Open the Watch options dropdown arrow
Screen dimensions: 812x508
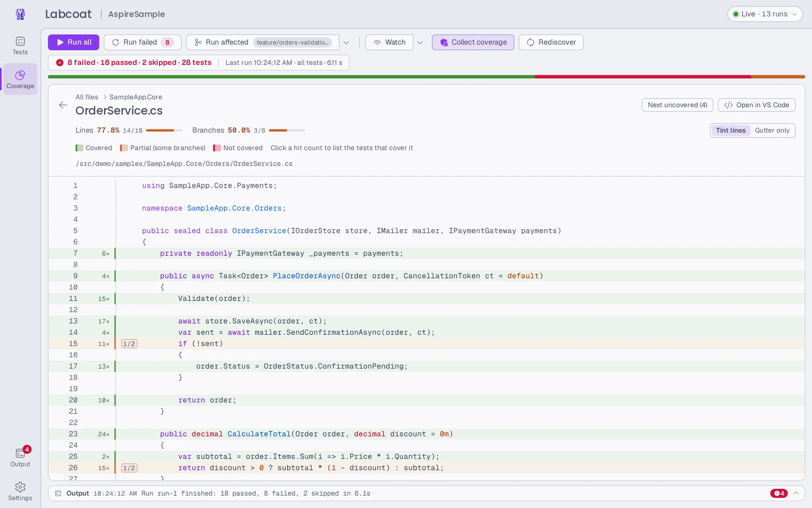tap(420, 42)
